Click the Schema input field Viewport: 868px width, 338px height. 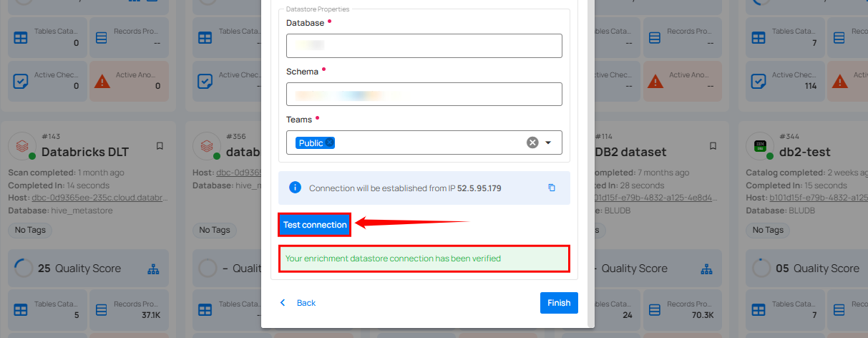pyautogui.click(x=424, y=95)
